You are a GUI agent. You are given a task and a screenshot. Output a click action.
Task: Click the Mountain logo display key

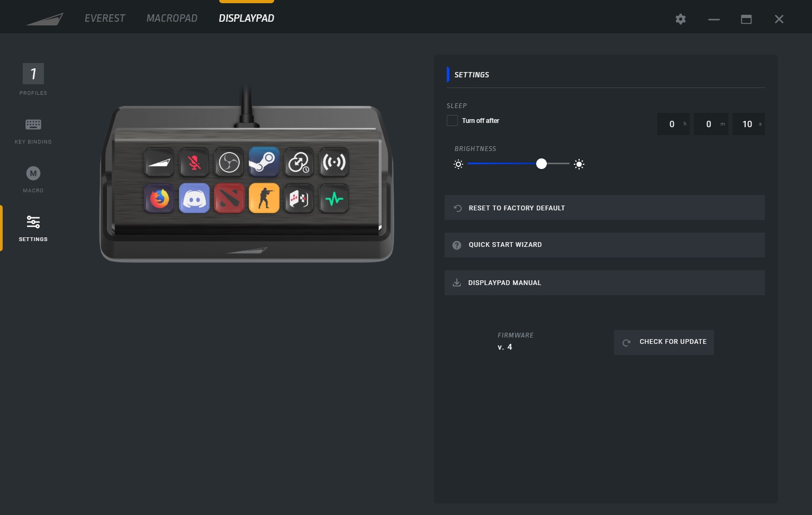[x=159, y=162]
